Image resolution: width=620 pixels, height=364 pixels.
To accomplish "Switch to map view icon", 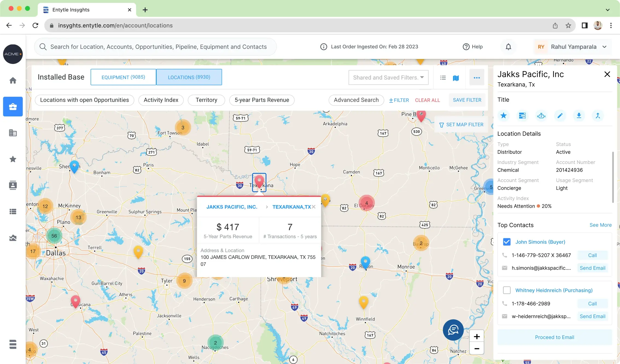I will tap(456, 78).
